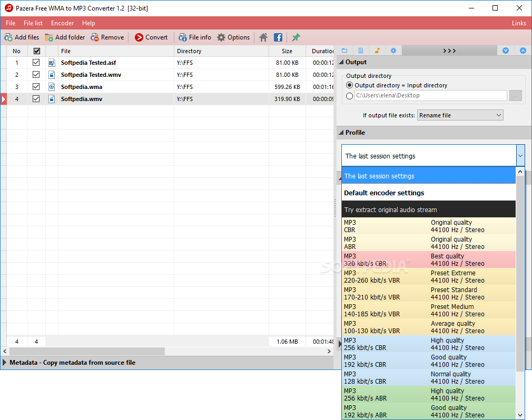The width and height of the screenshot is (532, 420).
Task: Click the horizontal scrollbar of file list
Action: (x=87, y=351)
